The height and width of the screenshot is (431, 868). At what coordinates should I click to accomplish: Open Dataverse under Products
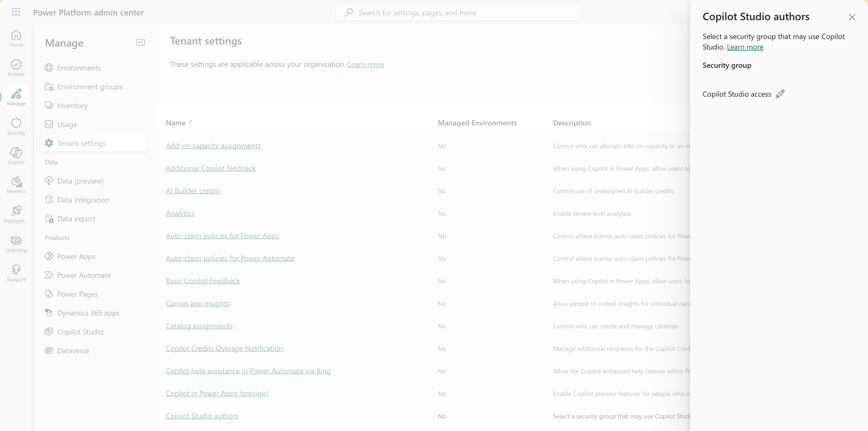tap(73, 351)
